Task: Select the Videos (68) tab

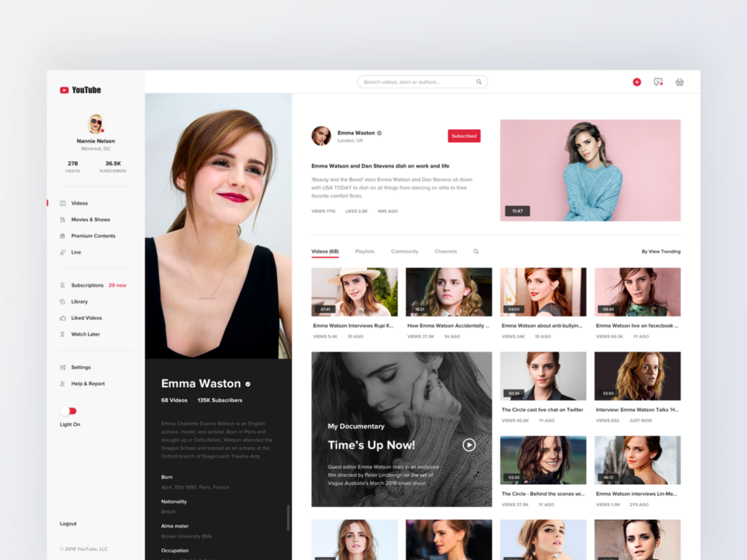Action: [x=325, y=252]
